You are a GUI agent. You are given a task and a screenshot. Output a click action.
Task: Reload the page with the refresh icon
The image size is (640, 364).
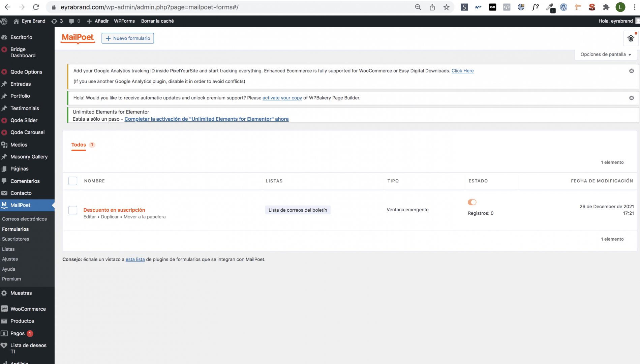[36, 7]
